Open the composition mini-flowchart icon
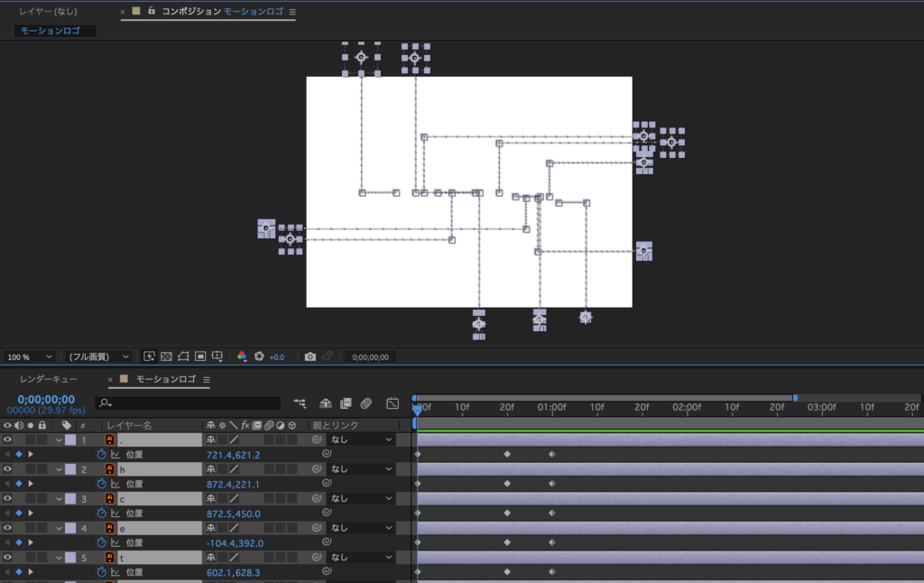The height and width of the screenshot is (583, 924). click(x=300, y=403)
